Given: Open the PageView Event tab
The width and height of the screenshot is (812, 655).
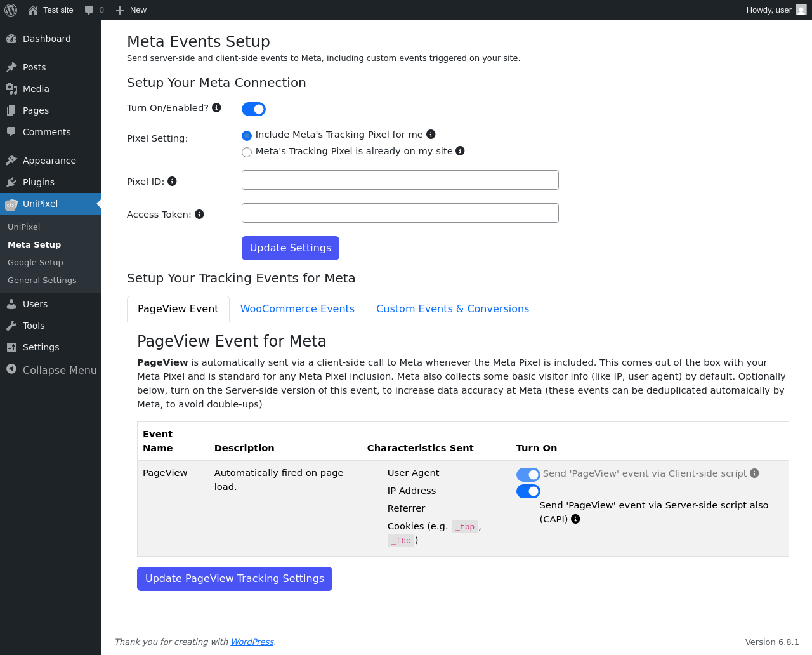Looking at the screenshot, I should [178, 309].
